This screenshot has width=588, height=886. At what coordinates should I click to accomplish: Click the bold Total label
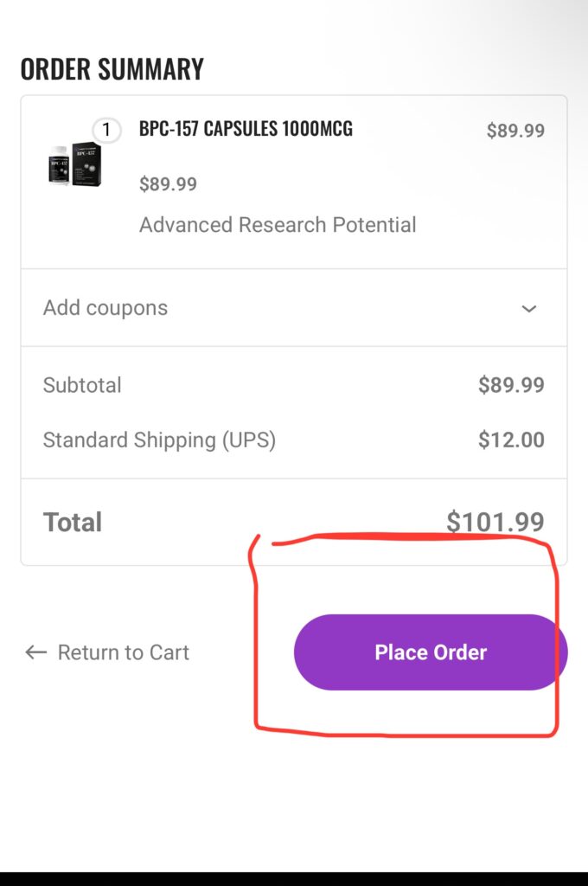[73, 523]
